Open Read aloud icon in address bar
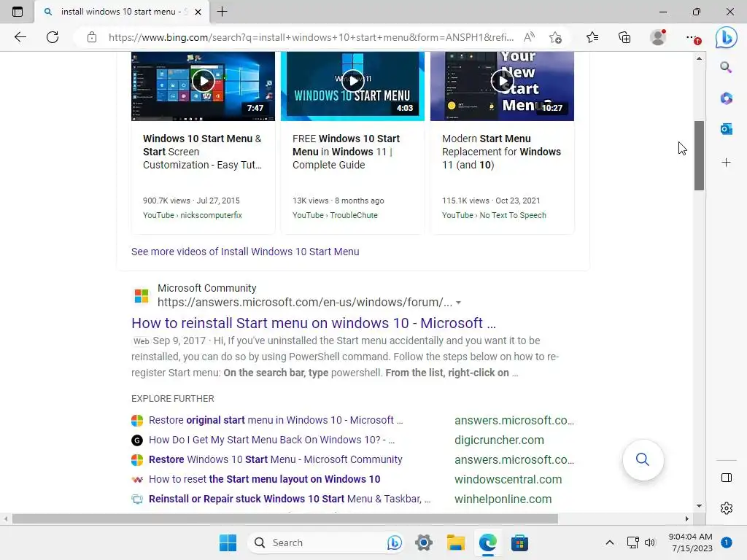The image size is (747, 560). (x=529, y=37)
